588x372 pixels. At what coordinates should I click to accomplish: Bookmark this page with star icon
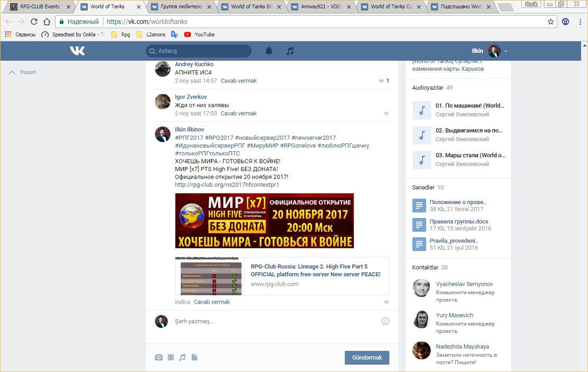coord(550,22)
